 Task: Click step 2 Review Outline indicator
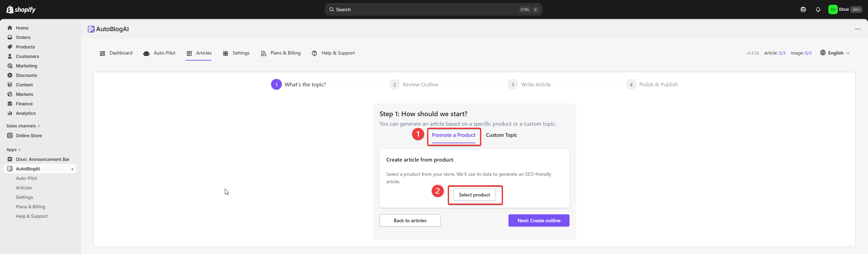[x=414, y=85]
